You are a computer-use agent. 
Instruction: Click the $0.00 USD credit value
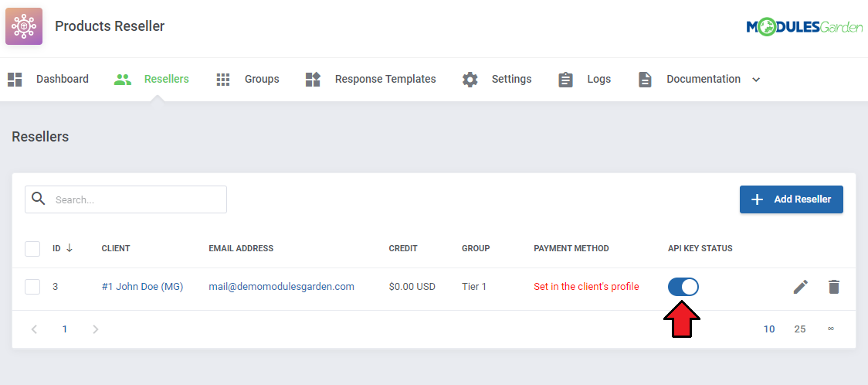point(412,286)
